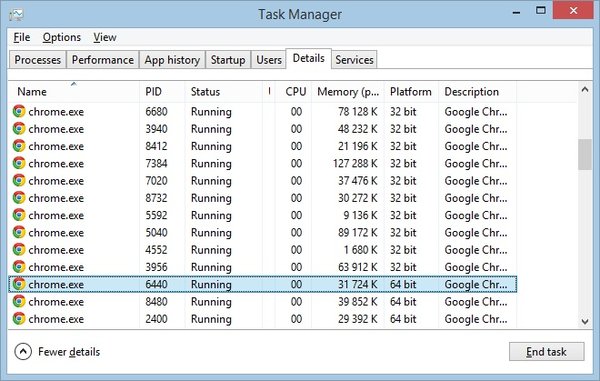Collapse view with Fewer details arrow
The height and width of the screenshot is (381, 600).
pyautogui.click(x=23, y=352)
